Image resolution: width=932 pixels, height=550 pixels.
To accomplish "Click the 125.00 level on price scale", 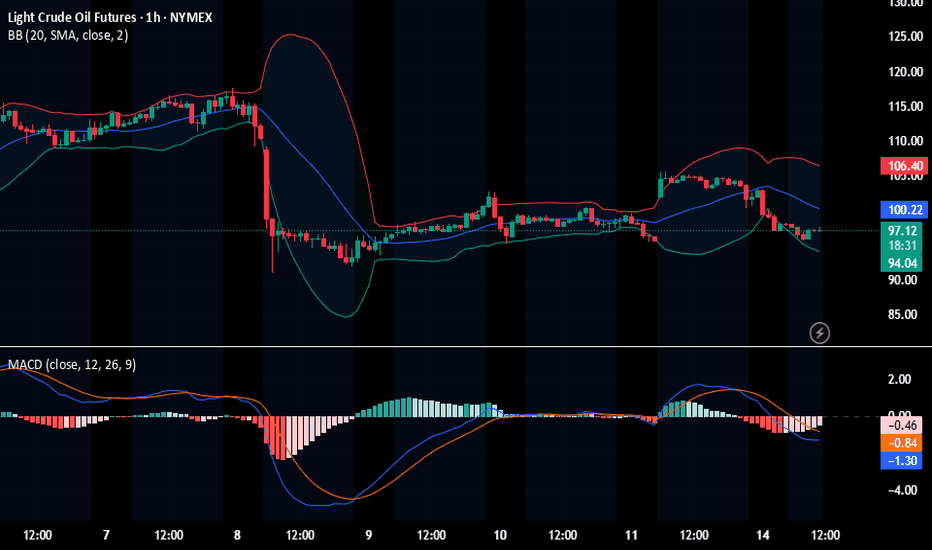I will [902, 37].
